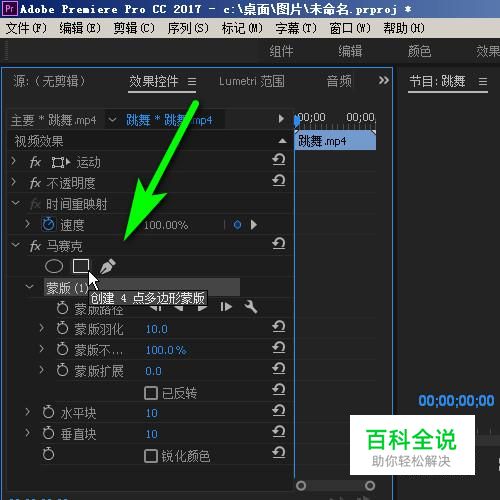Open the 序列(S) menu
This screenshot has width=500, height=500.
tap(188, 28)
